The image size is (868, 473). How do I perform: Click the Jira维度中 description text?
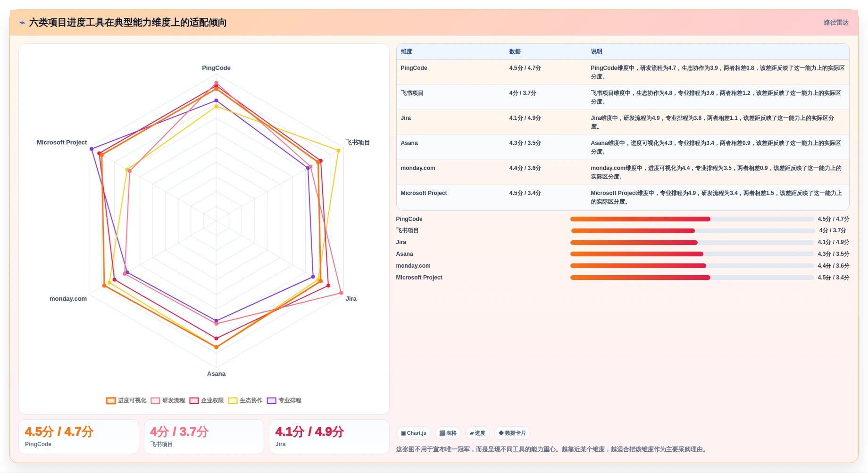click(x=712, y=122)
